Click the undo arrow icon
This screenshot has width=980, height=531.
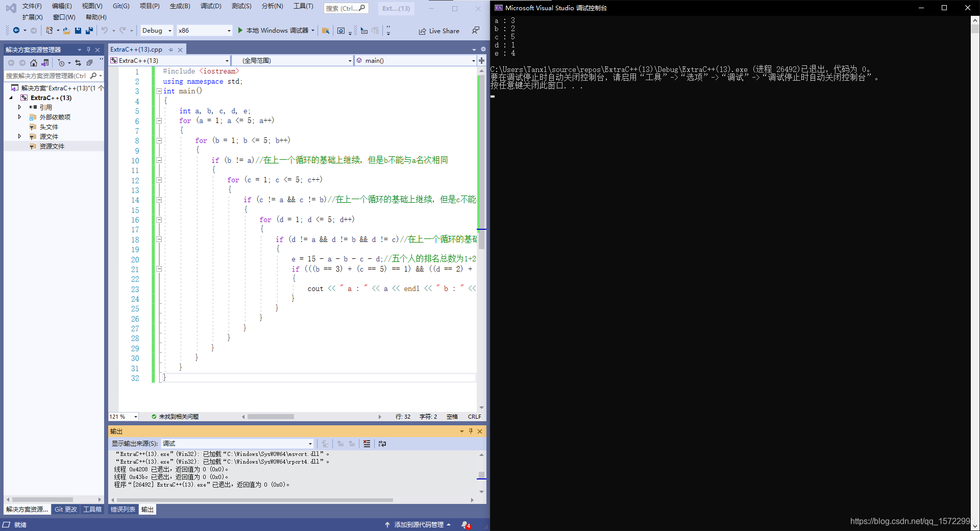[x=104, y=31]
